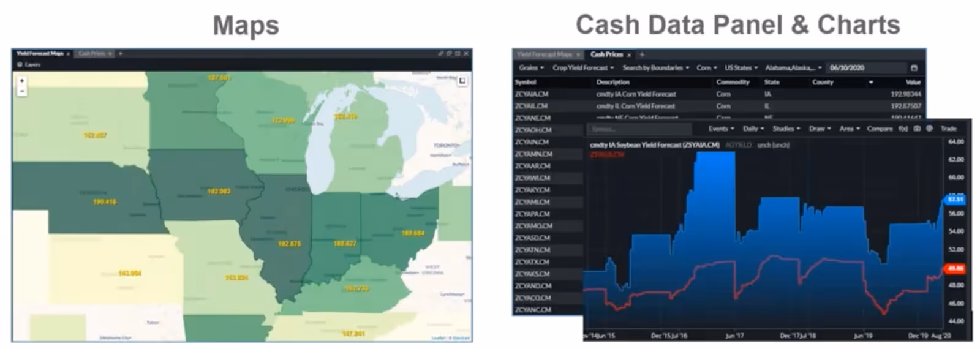Click the map overview toggle icon
Image resolution: width=980 pixels, height=349 pixels.
tap(462, 81)
